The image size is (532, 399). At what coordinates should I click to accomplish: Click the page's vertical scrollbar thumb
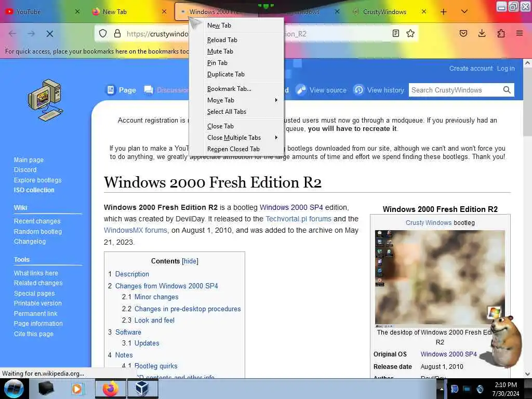pyautogui.click(x=527, y=102)
